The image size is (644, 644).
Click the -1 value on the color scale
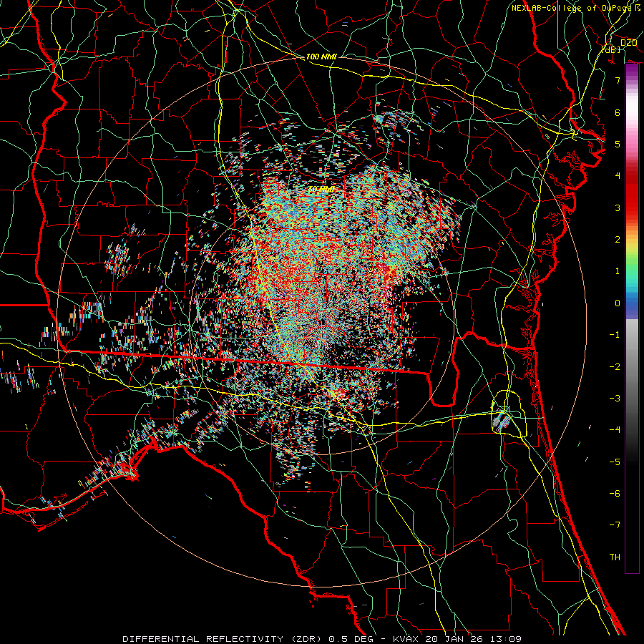tap(615, 335)
